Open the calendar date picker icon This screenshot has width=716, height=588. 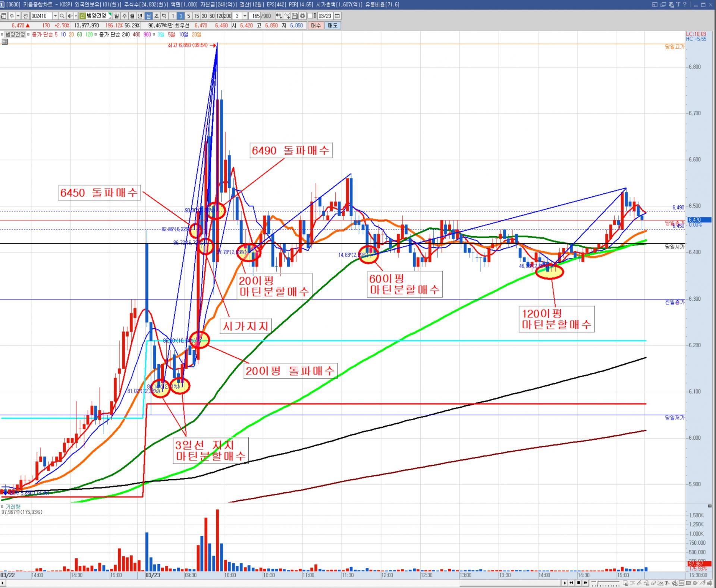pos(337,16)
